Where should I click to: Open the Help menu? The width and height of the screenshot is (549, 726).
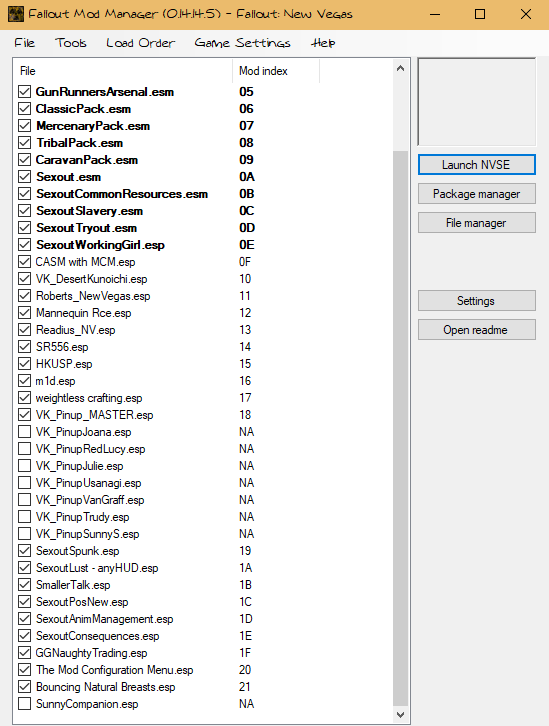(323, 43)
